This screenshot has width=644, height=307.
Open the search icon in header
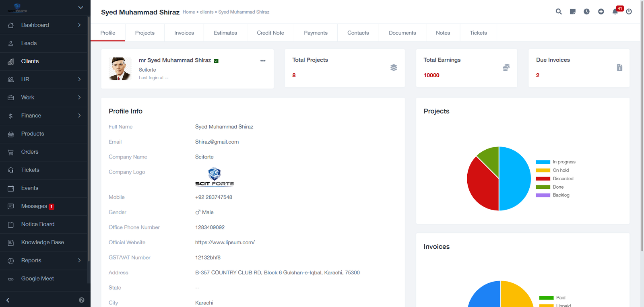[559, 12]
